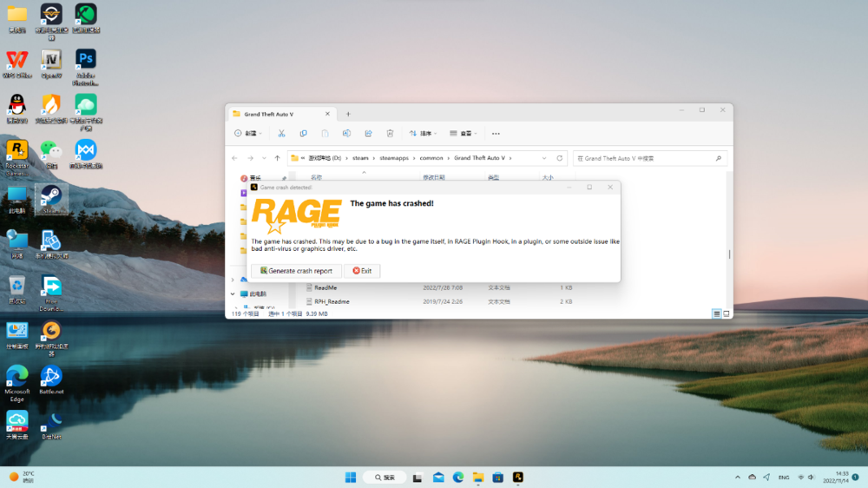The height and width of the screenshot is (488, 868).
Task: Click the Share icon in Explorer toolbar
Action: 368,134
